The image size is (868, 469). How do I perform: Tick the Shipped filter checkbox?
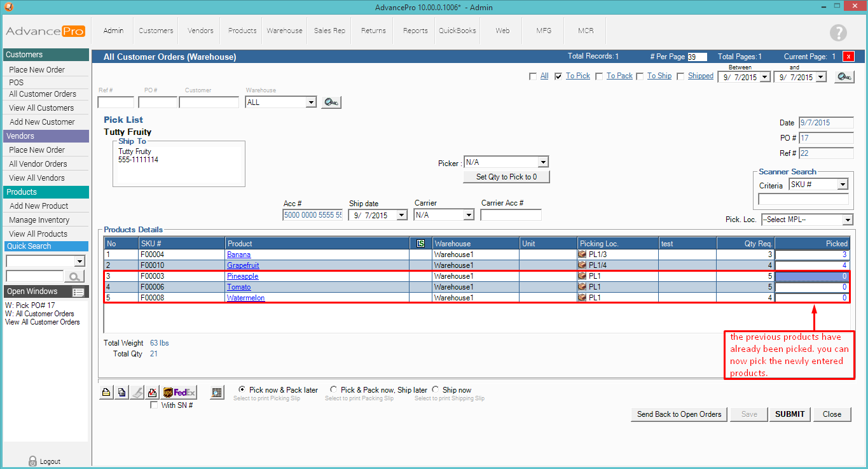point(680,76)
